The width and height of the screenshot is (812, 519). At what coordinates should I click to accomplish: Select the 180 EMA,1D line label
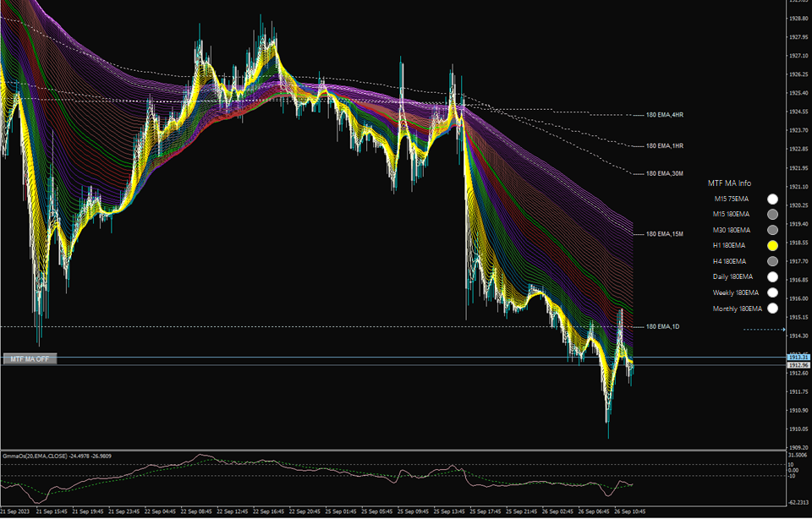662,327
